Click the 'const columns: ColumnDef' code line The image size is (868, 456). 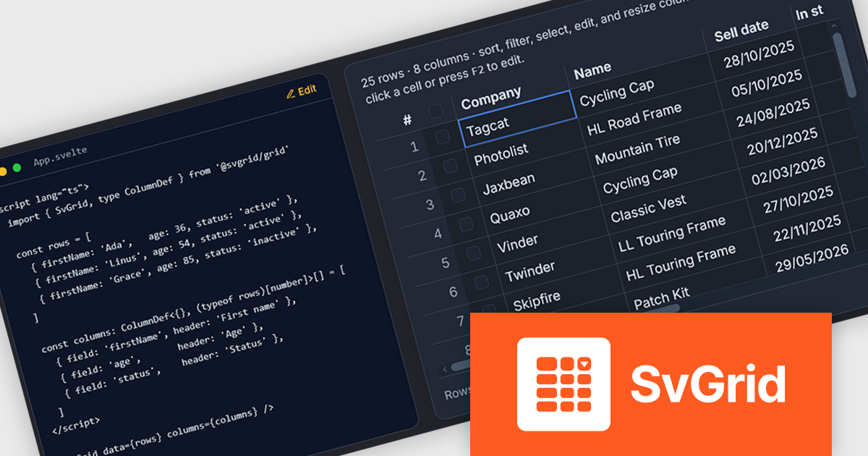click(x=193, y=308)
